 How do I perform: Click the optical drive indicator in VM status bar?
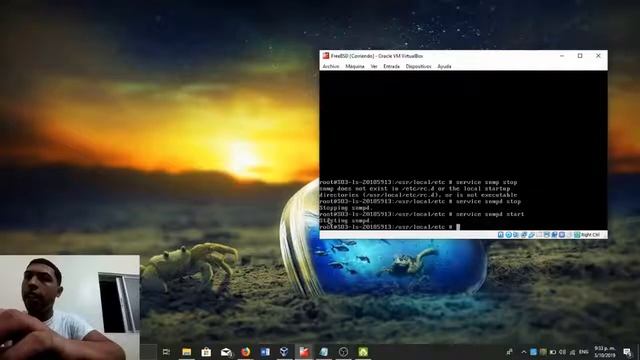click(509, 235)
